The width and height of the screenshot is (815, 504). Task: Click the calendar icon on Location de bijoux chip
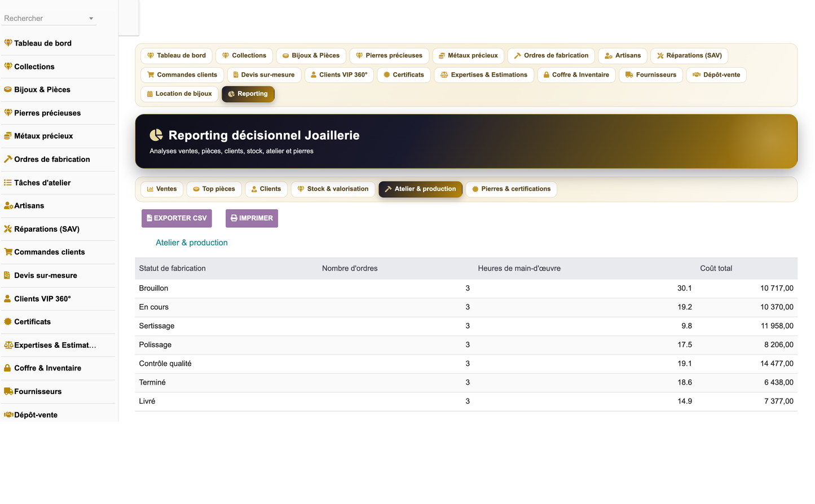pos(149,94)
